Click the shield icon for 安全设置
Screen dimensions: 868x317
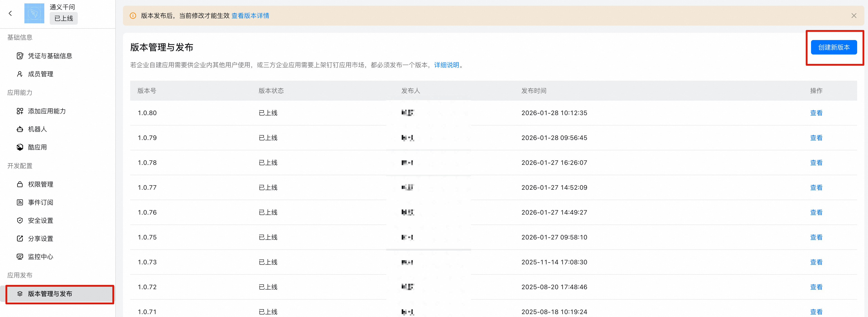(20, 220)
